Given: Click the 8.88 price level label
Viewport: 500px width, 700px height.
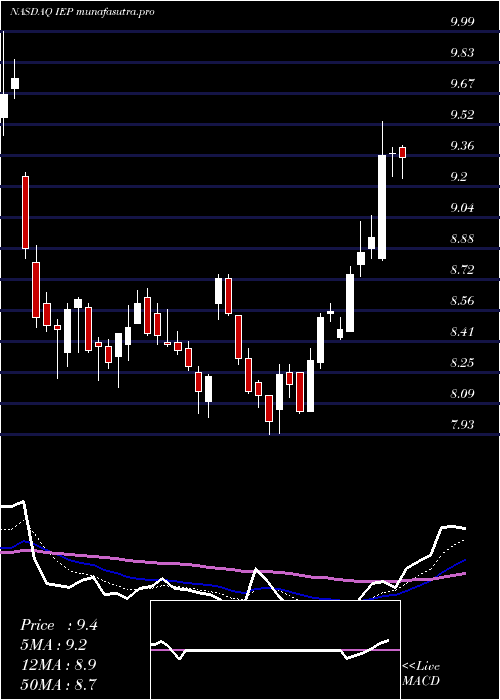Looking at the screenshot, I should (x=462, y=238).
